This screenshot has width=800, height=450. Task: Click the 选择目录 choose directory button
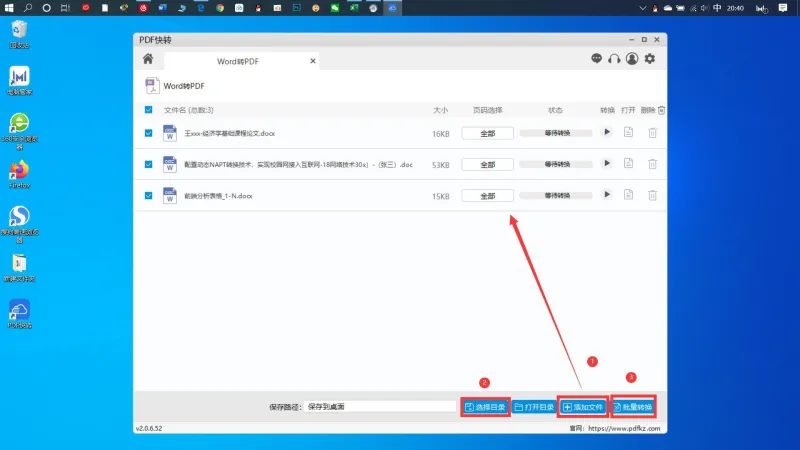tap(485, 407)
